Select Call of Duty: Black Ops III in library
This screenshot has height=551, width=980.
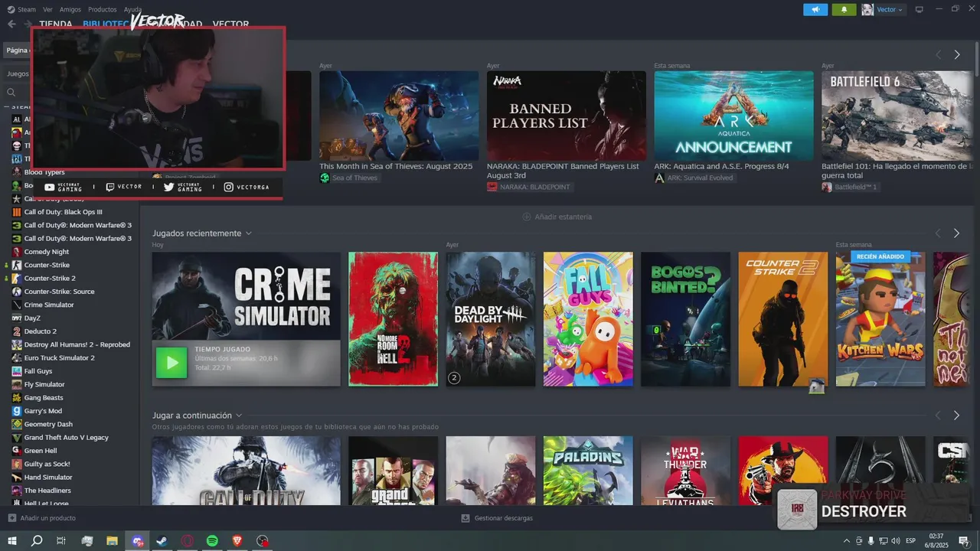(x=63, y=212)
